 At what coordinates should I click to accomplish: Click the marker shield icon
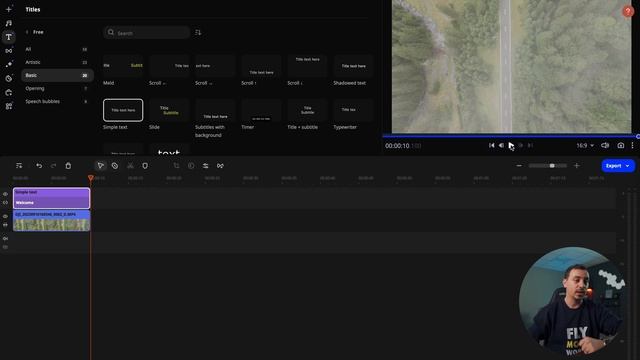point(145,166)
